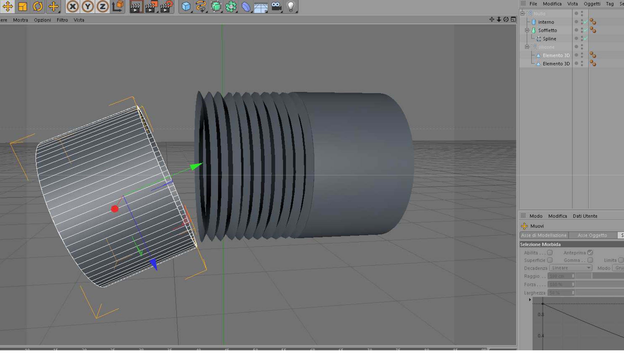Switch to Asse Oggetto tab
The image size is (624, 364).
[592, 235]
